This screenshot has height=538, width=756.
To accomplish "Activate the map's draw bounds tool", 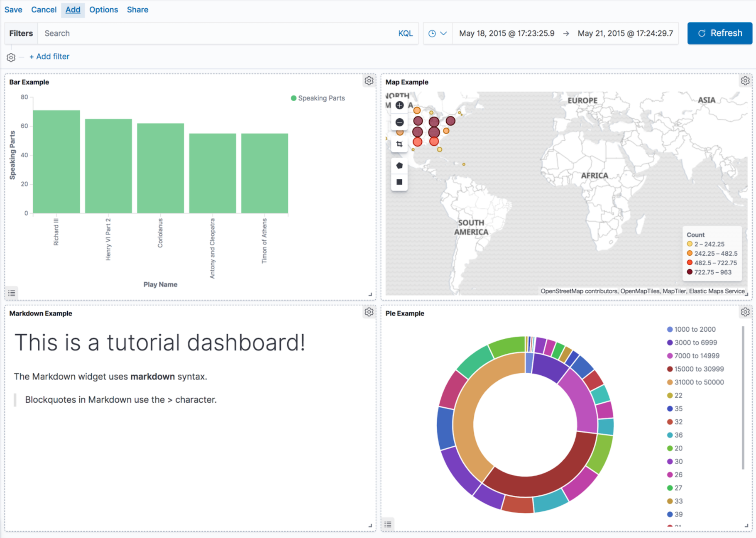I will [x=399, y=144].
